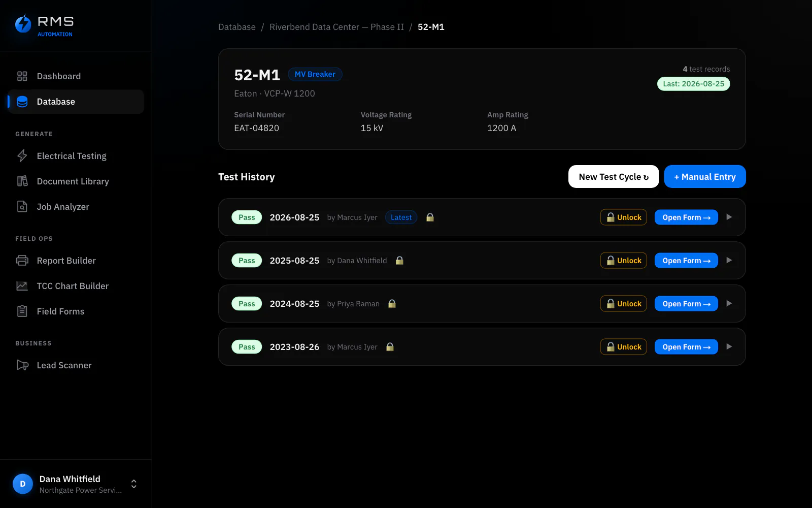Open Electrical Testing from the sidebar
Screen dimensions: 812x508
tap(76, 156)
